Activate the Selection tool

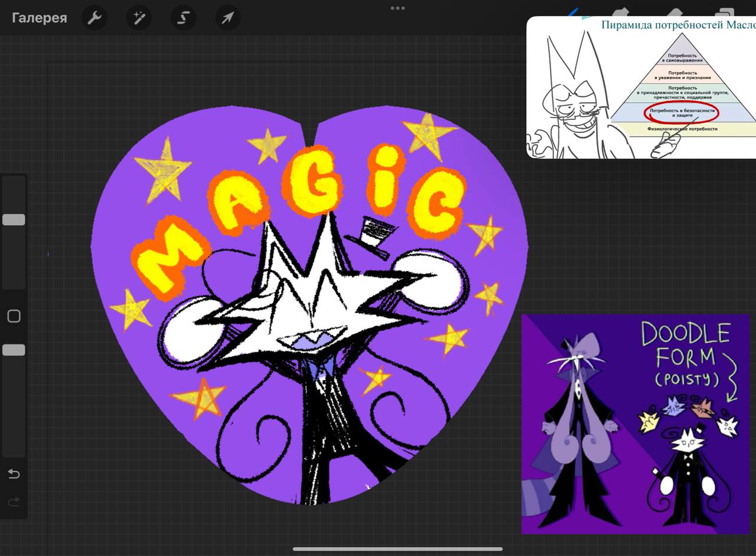tap(183, 18)
